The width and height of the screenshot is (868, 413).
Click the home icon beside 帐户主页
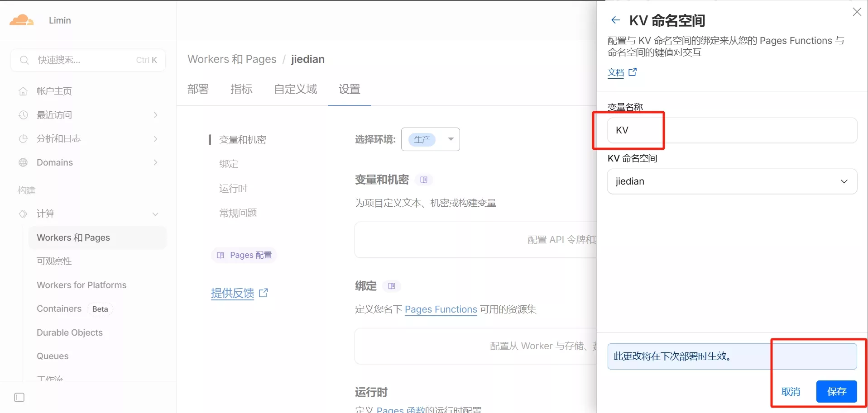coord(23,91)
